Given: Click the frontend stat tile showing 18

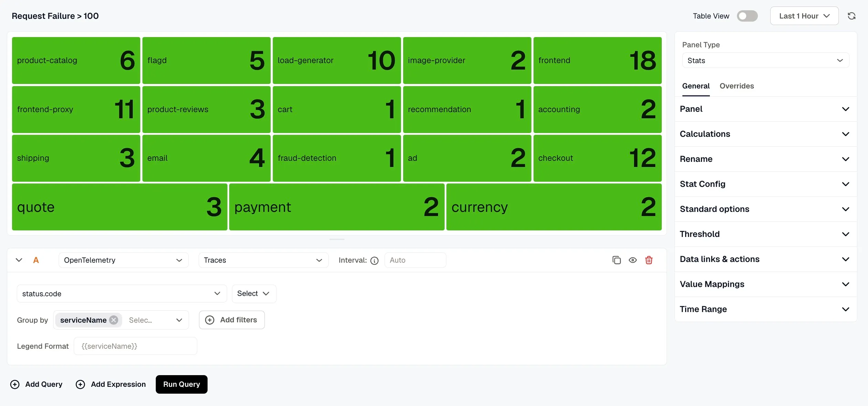Looking at the screenshot, I should pyautogui.click(x=597, y=60).
